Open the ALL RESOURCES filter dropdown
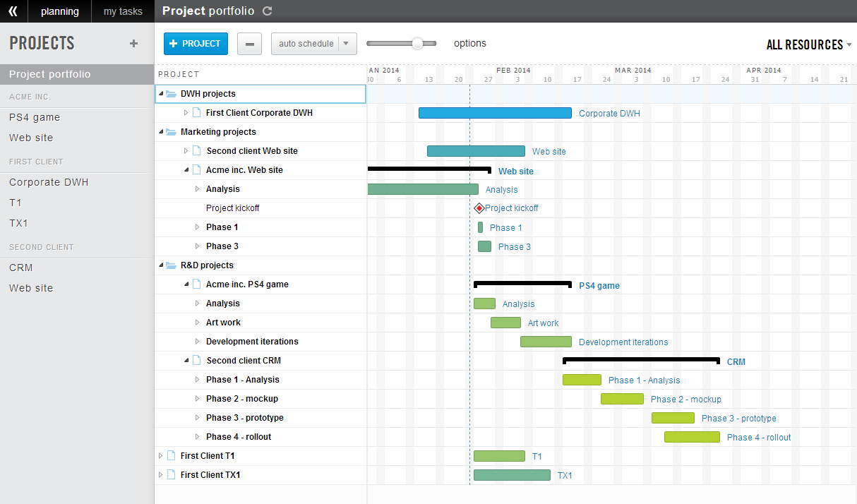 809,44
